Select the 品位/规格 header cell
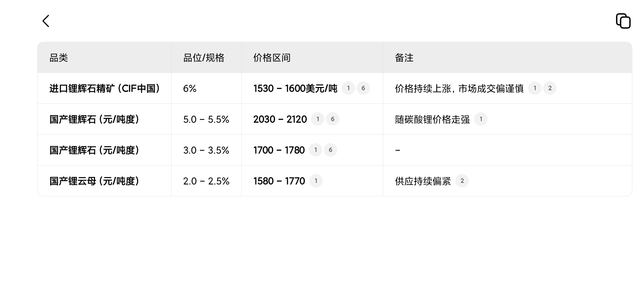 point(204,58)
